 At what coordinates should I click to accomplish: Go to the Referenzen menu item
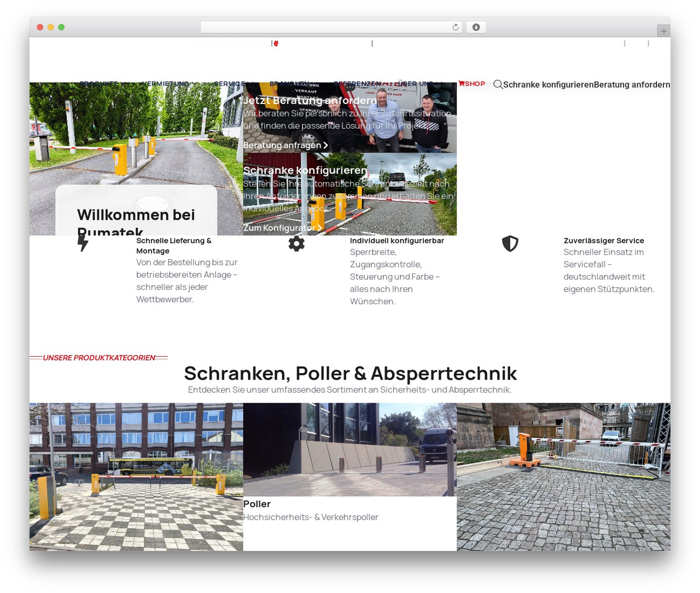coord(358,84)
